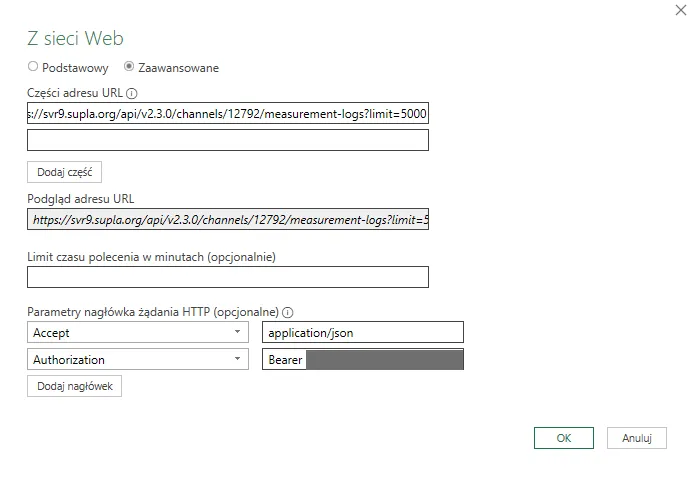Click the command timeout minutes field
This screenshot has height=477, width=696.
[x=228, y=277]
